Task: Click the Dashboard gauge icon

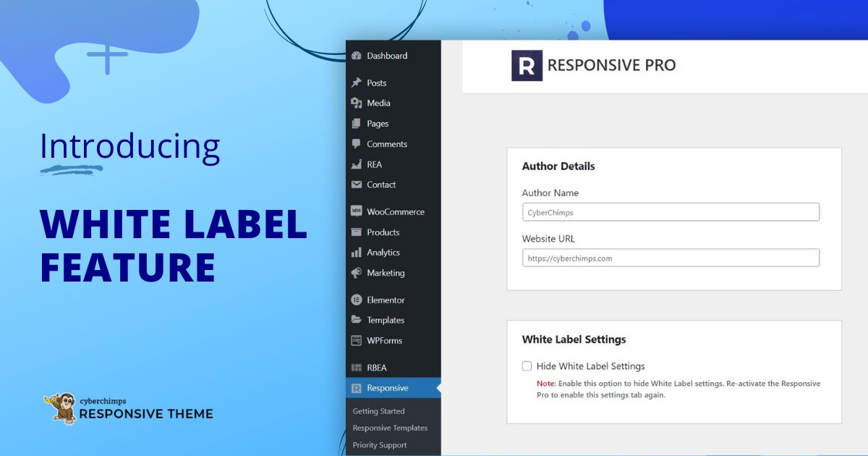Action: [x=356, y=56]
